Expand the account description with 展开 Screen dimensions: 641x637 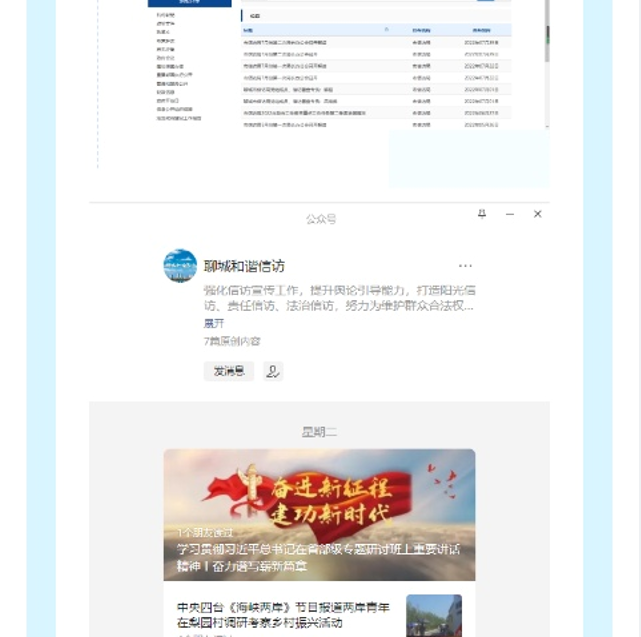pyautogui.click(x=214, y=323)
